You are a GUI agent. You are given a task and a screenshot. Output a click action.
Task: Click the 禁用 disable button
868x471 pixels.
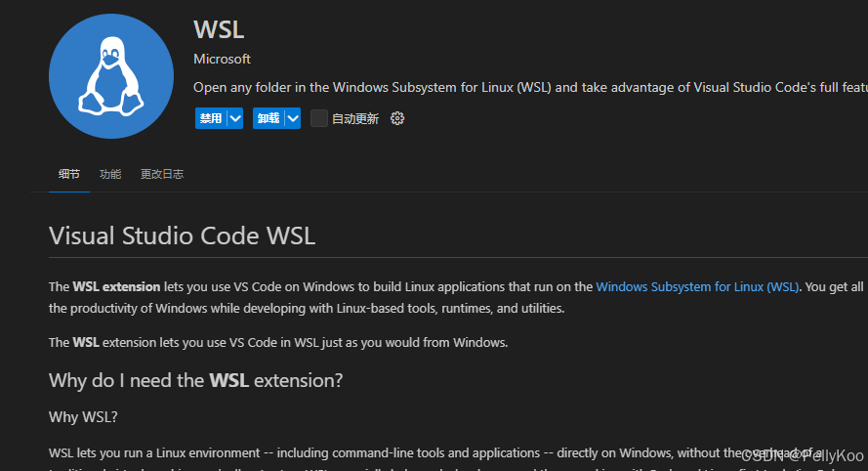(211, 118)
